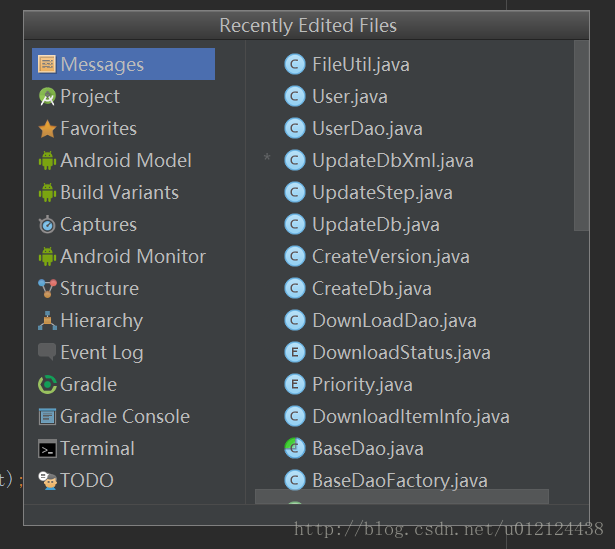Click the Build Variants robot icon
The width and height of the screenshot is (615, 549).
pyautogui.click(x=47, y=193)
